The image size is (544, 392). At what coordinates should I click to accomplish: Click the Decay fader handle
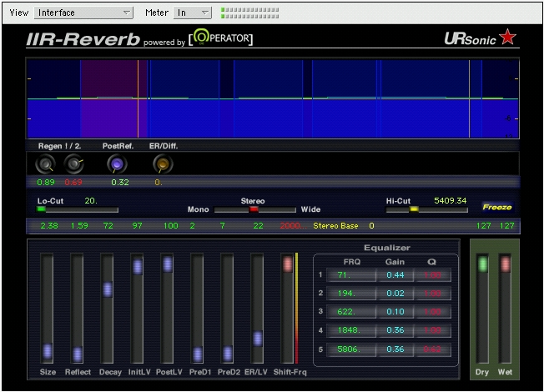click(x=107, y=289)
